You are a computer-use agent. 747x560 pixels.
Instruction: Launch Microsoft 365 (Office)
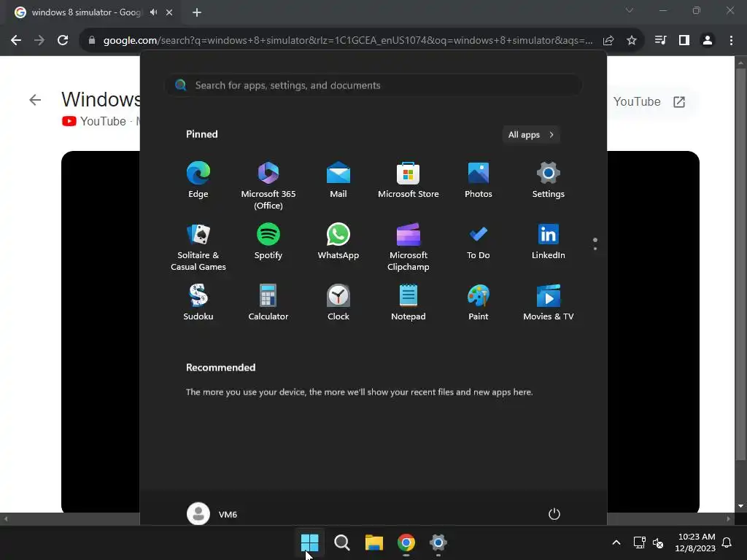268,186
